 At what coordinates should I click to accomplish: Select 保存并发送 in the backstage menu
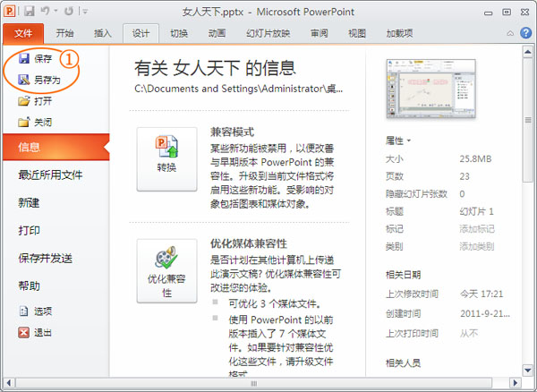pyautogui.click(x=46, y=259)
